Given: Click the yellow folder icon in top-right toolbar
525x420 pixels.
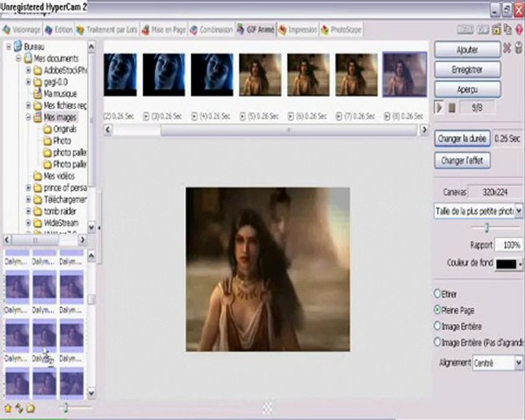Looking at the screenshot, I should [496, 30].
